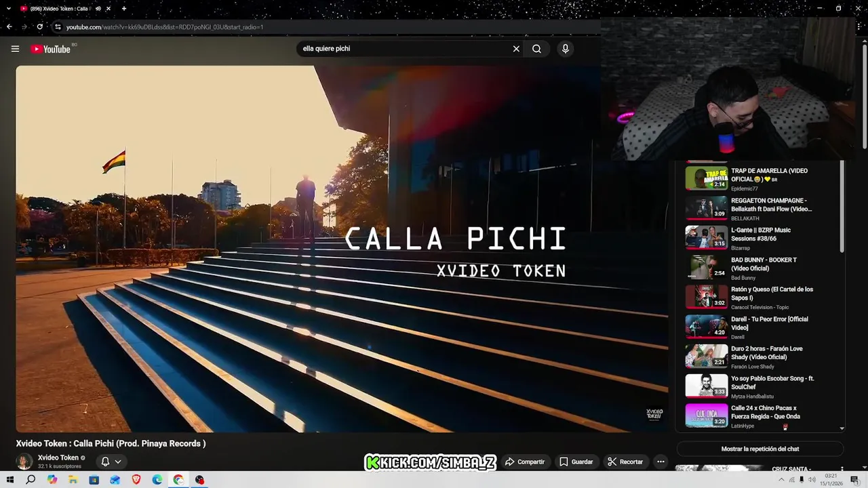Launch Copilot from the taskbar
Screen dimensions: 868x488
(52, 480)
